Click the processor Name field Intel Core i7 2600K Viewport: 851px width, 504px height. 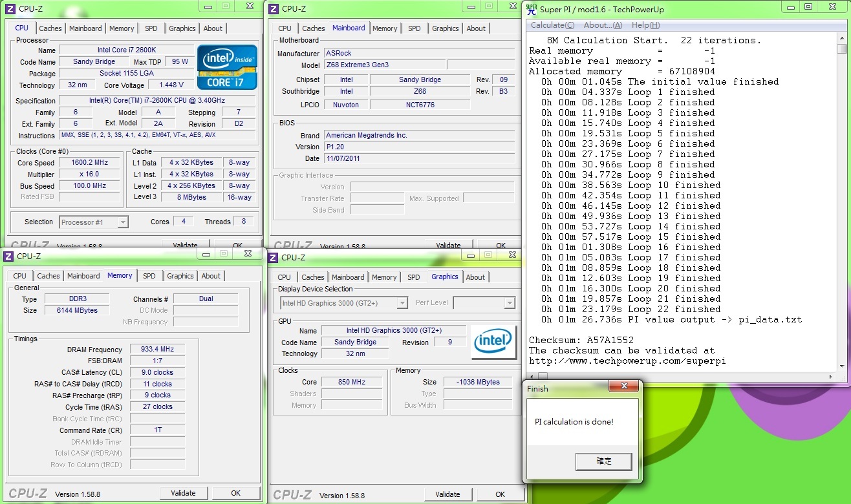127,50
